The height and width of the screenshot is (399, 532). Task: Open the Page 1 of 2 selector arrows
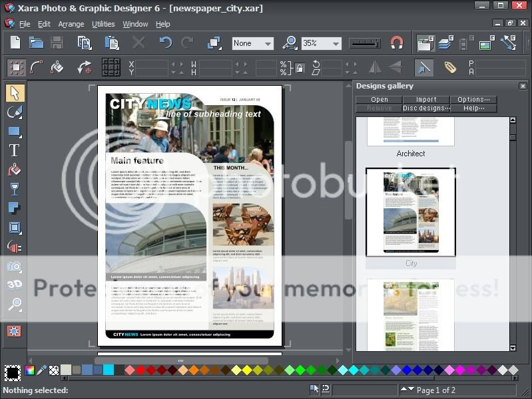[407, 390]
